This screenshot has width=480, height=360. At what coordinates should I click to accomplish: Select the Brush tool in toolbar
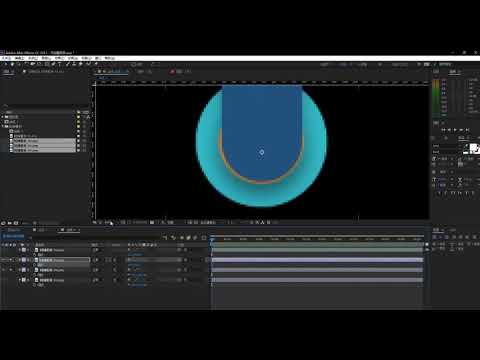(68, 64)
